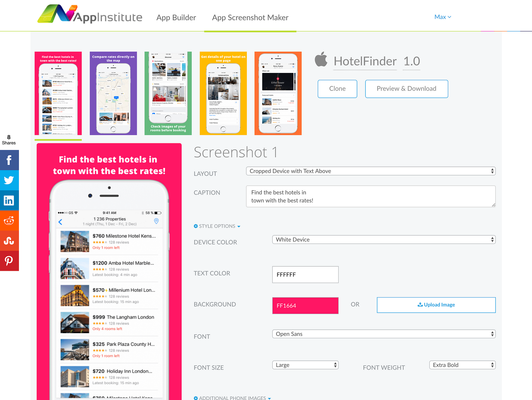Collapse the Style Options section
This screenshot has height=400, width=532.
217,226
